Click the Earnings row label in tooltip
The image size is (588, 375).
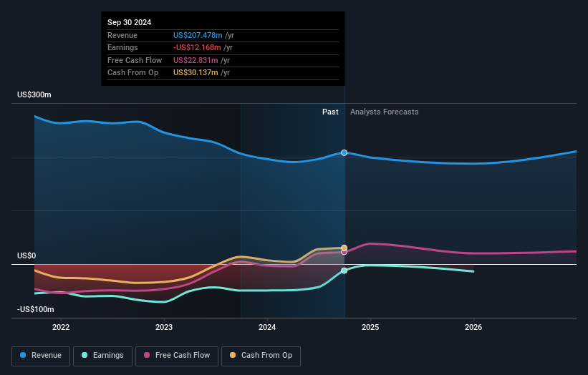pyautogui.click(x=122, y=47)
